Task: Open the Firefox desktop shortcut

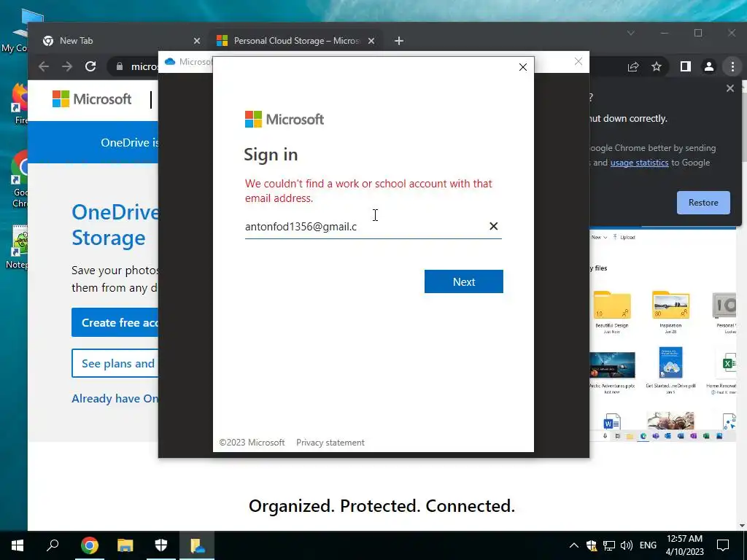Action: [x=20, y=104]
